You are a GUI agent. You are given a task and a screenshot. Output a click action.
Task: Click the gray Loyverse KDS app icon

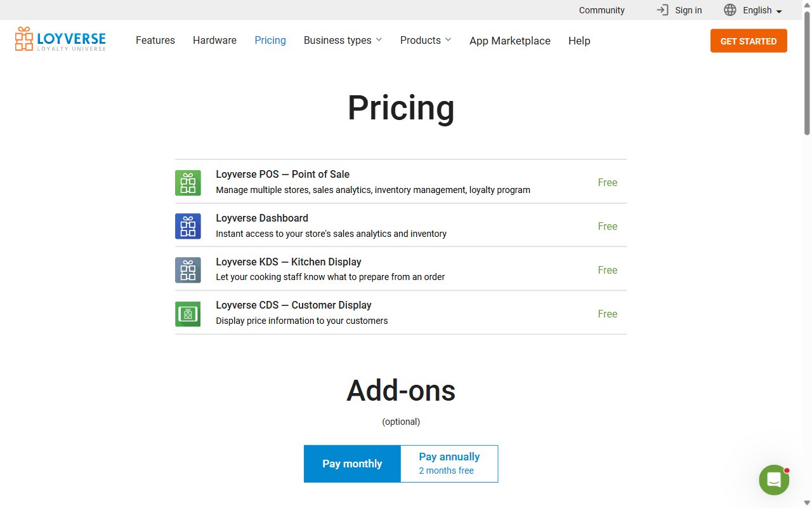point(188,270)
